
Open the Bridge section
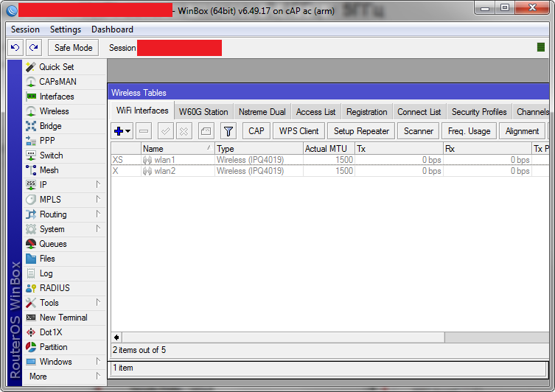coord(65,126)
